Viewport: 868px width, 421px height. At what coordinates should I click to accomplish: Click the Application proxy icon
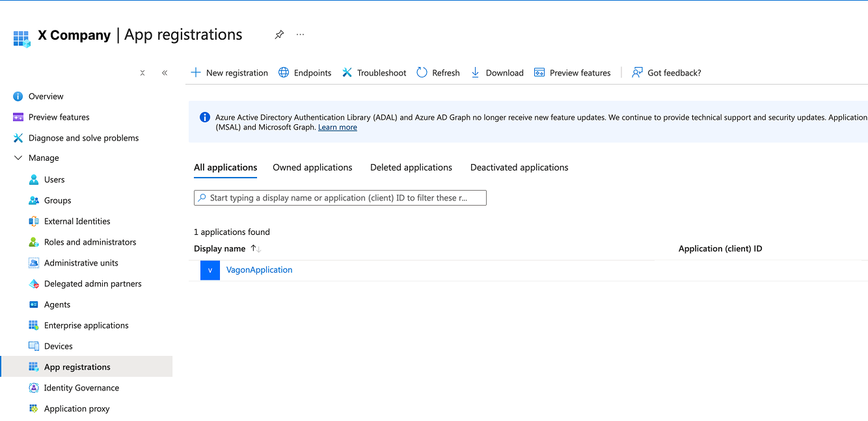pos(34,409)
